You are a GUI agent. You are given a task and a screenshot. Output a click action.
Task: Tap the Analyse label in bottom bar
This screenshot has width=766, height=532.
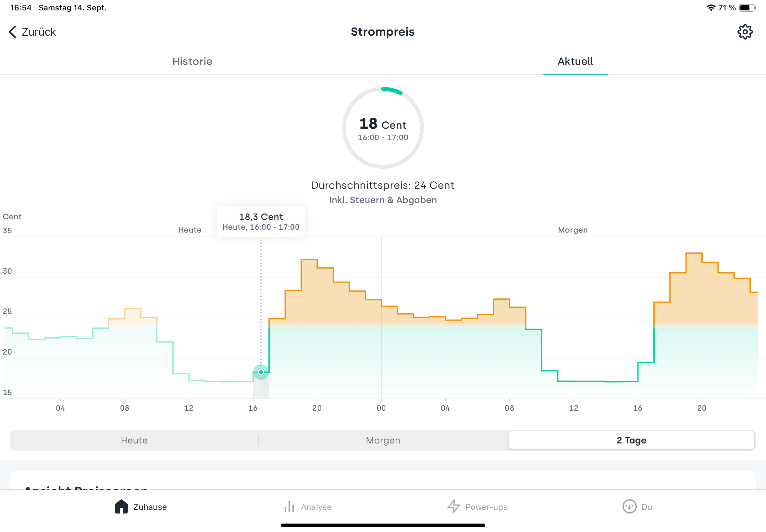(x=316, y=507)
